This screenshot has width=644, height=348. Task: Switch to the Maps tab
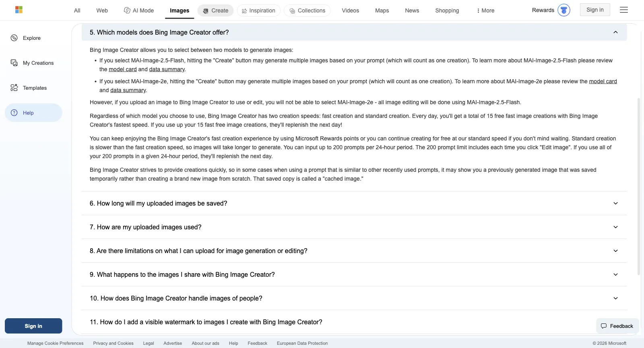coord(382,10)
